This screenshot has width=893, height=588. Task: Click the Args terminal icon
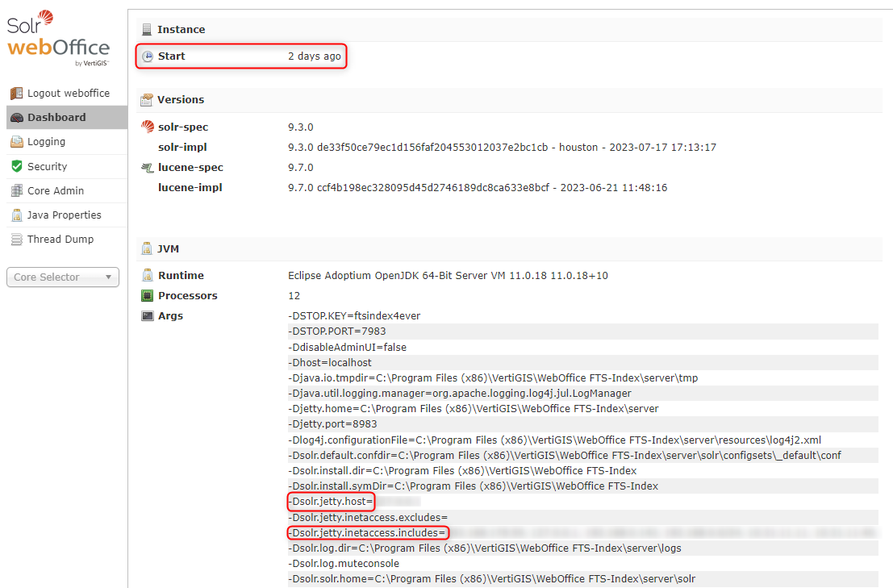pyautogui.click(x=148, y=316)
